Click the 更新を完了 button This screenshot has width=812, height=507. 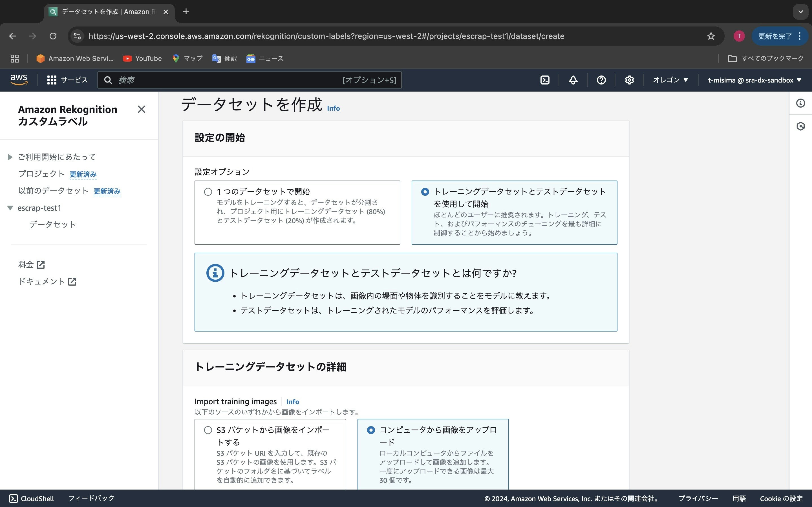[775, 36]
